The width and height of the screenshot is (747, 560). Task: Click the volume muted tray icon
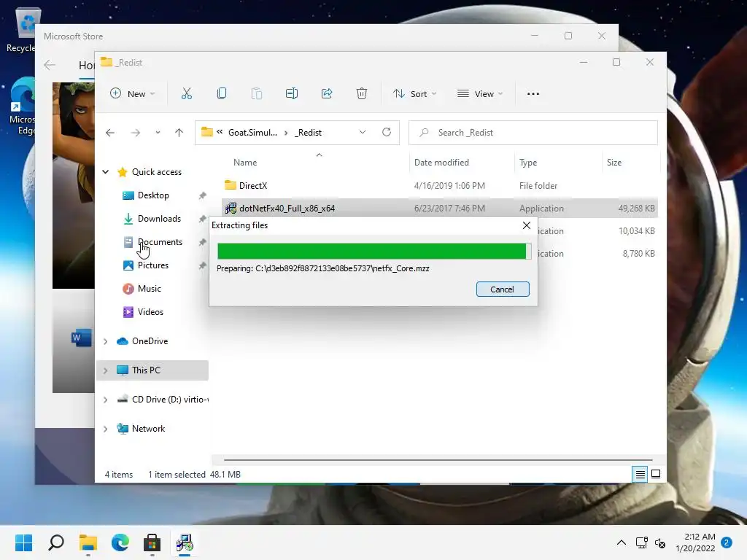(660, 542)
